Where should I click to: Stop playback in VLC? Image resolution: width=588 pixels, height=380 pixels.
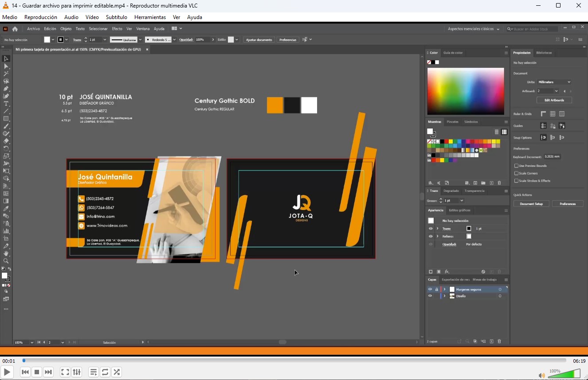37,372
